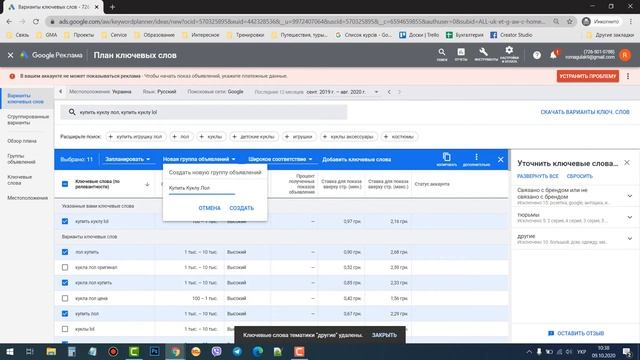This screenshot has height=360, width=640.
Task: Close keyword planner with header X icon
Action: [10, 55]
